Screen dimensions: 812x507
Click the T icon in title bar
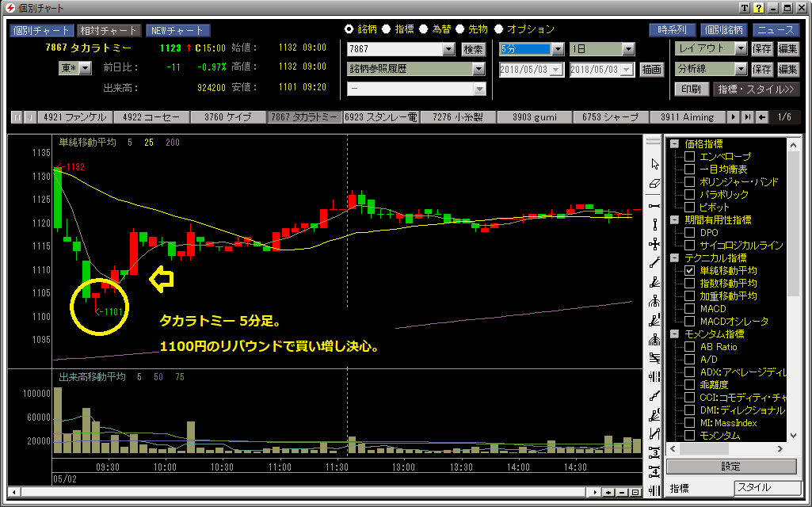tap(745, 8)
